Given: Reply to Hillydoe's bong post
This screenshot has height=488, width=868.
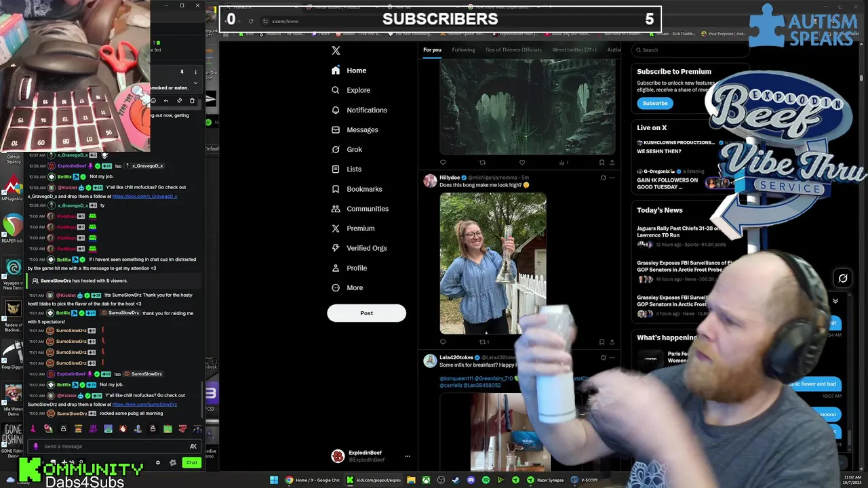Looking at the screenshot, I should pyautogui.click(x=443, y=342).
